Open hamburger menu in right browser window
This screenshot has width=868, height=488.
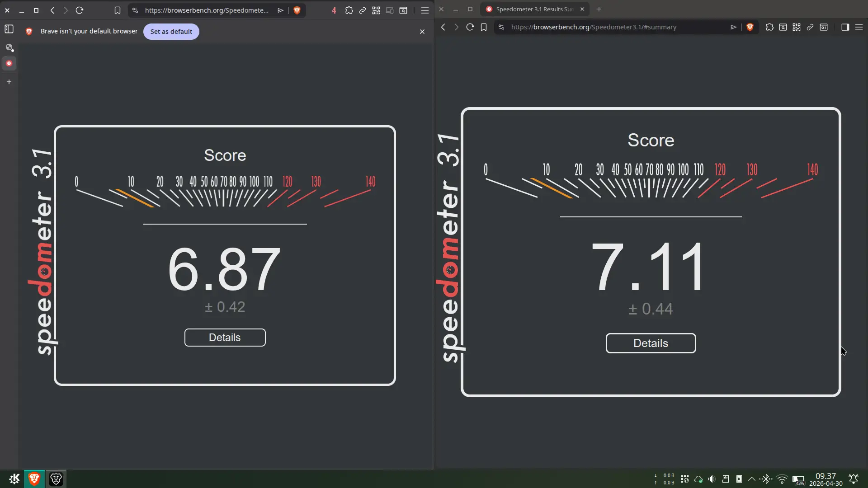tap(859, 27)
